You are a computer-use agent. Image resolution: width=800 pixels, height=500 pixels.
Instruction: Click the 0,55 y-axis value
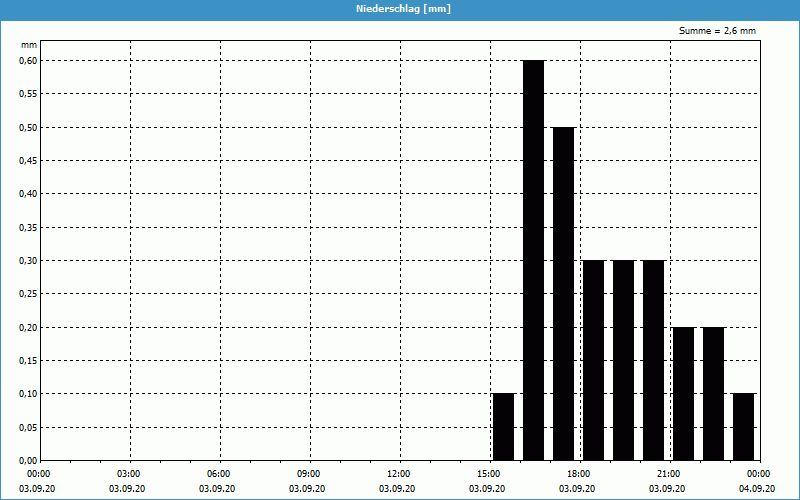[x=28, y=94]
